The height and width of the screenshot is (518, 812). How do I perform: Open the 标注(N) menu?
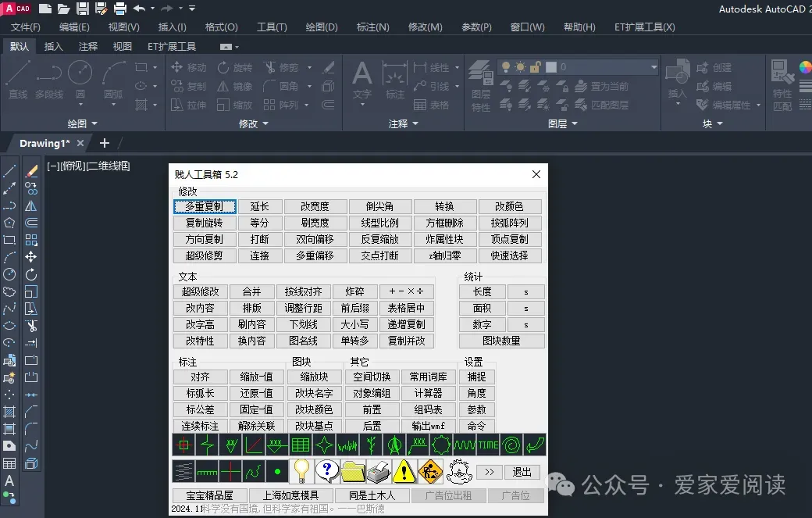373,27
